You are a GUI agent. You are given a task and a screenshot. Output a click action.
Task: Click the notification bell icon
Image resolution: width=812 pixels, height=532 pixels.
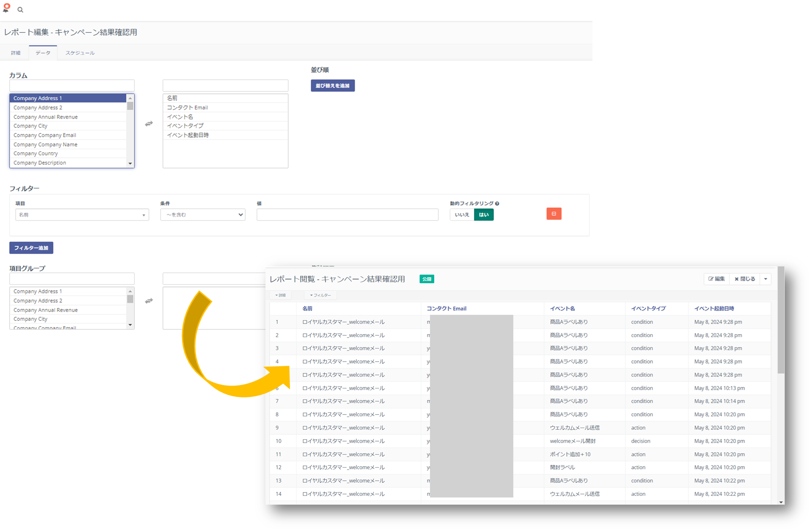6,8
